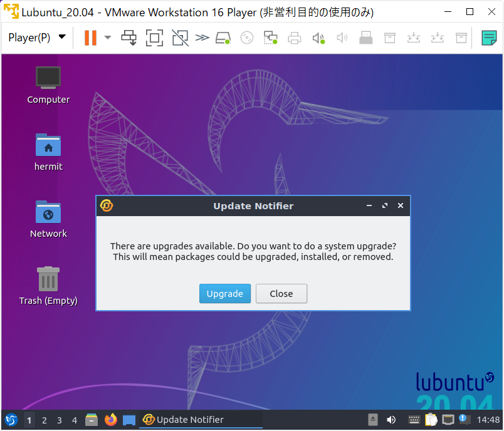
Task: Click the CD/DVD drive icon
Action: pyautogui.click(x=247, y=38)
